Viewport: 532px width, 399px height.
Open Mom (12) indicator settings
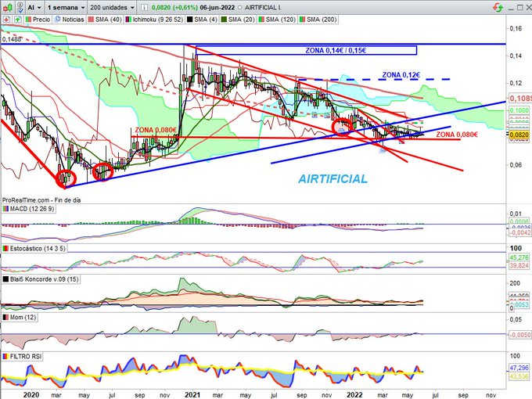coord(20,317)
